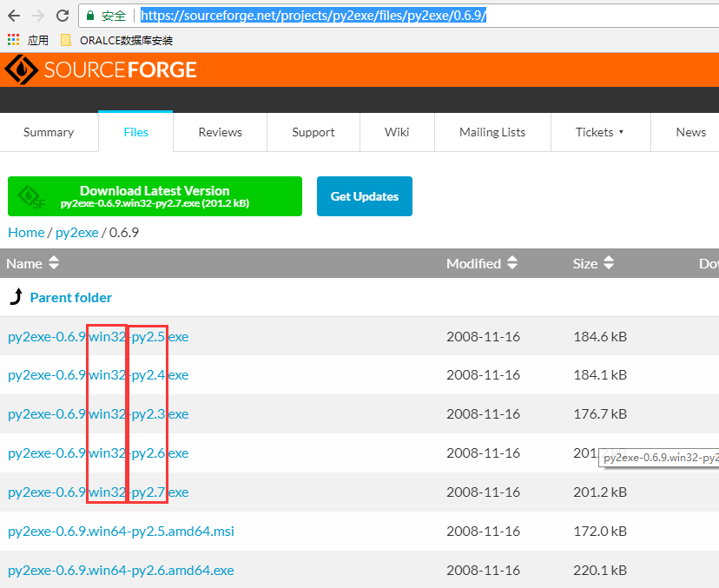Click the 201.2 kB size in py2.7 row
This screenshot has width=719, height=588.
(600, 492)
